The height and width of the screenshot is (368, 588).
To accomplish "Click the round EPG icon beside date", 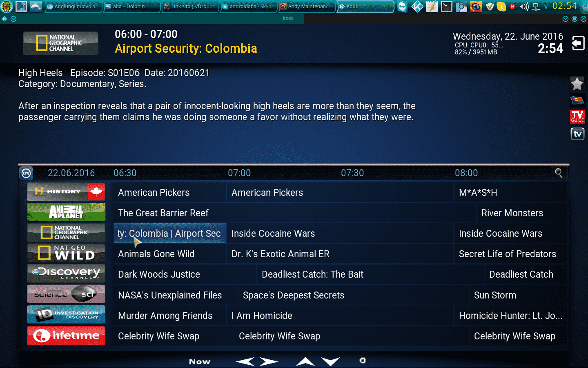I will 26,173.
